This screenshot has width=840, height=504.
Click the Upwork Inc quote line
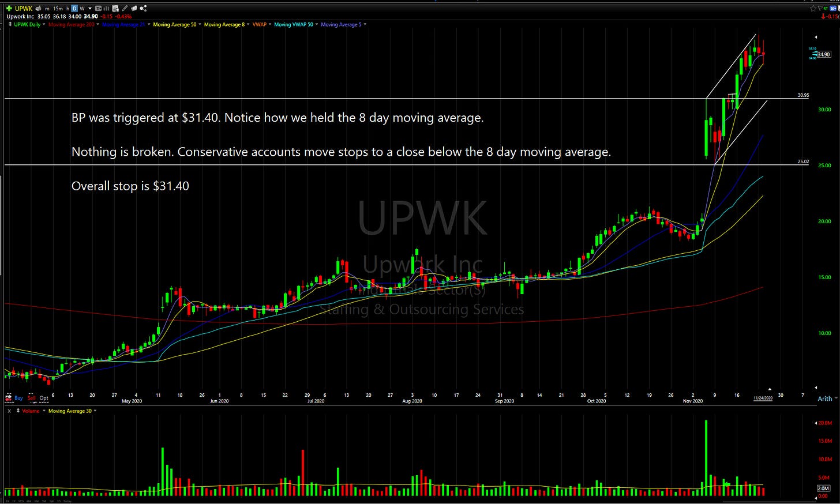tap(68, 16)
